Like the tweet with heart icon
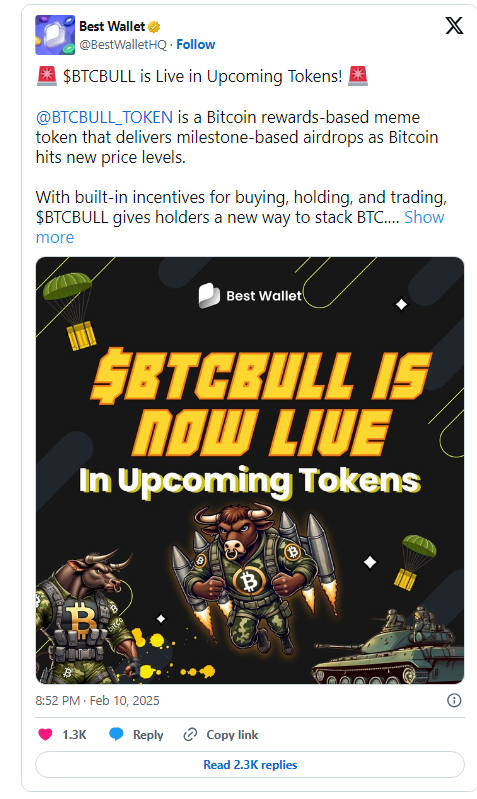 pos(45,734)
